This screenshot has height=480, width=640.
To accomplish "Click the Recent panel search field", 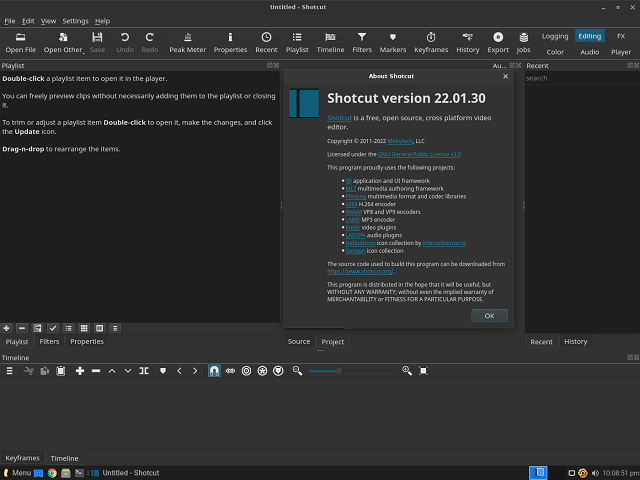I will coord(582,78).
